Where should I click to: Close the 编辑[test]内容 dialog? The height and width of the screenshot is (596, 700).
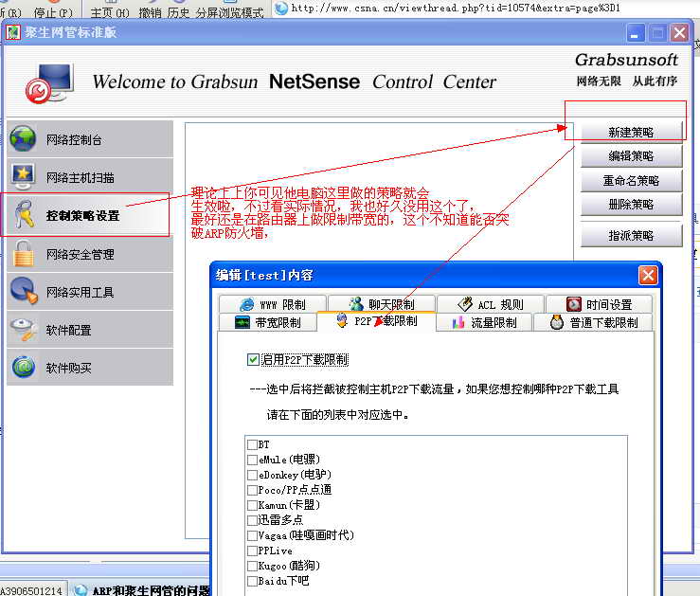click(x=648, y=275)
